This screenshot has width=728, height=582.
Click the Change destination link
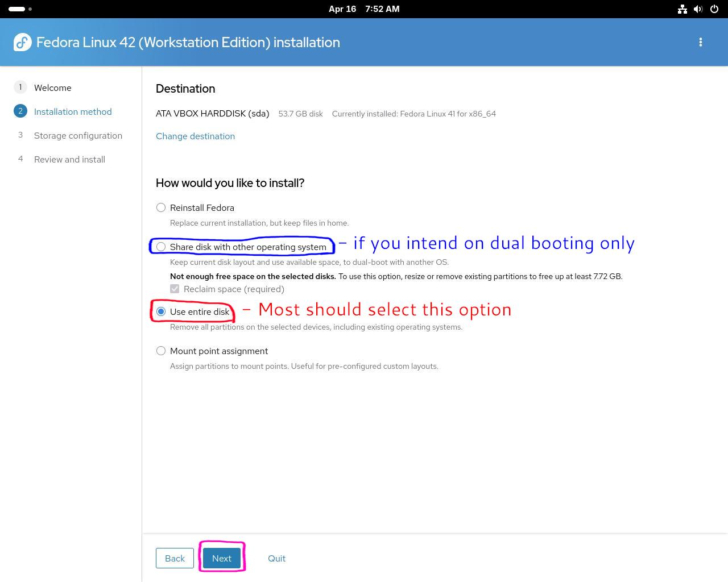coord(195,136)
